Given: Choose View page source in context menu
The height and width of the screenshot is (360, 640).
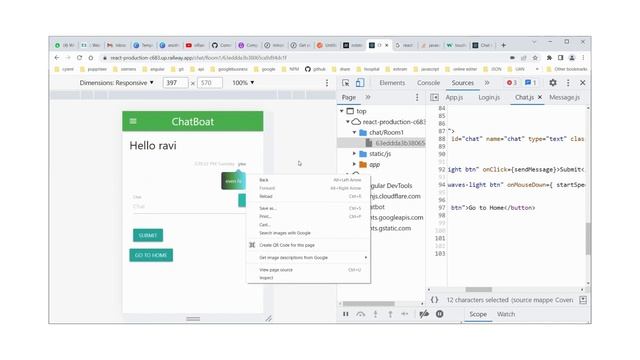Looking at the screenshot, I should pos(309,270).
